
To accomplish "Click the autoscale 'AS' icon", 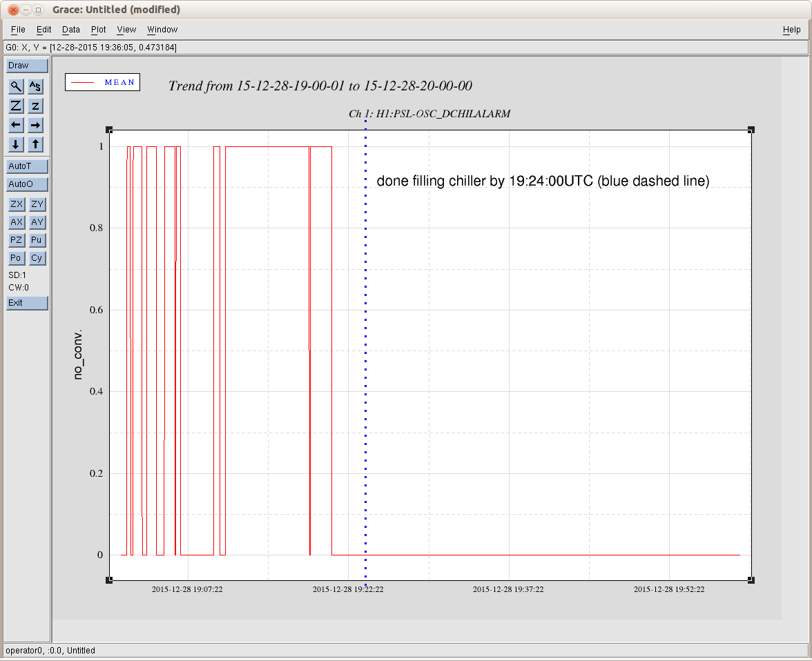I will 36,86.
